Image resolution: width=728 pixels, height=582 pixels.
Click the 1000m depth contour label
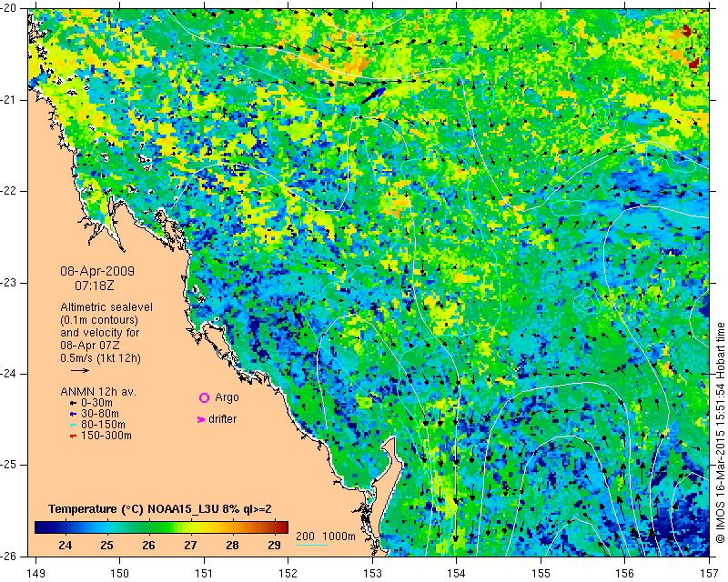339,537
